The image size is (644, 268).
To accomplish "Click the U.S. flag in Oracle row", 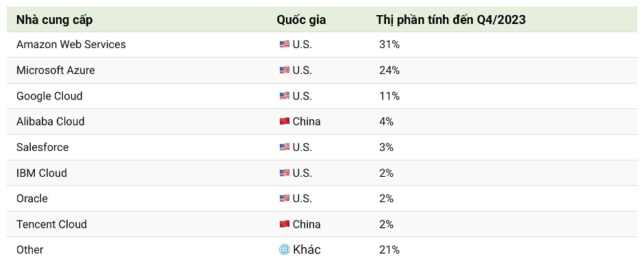I will tap(284, 199).
